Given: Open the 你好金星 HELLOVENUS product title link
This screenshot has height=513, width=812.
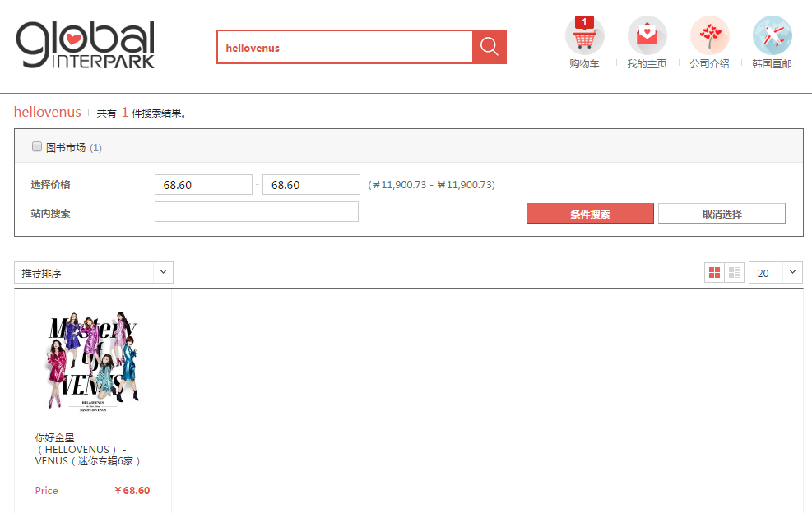Looking at the screenshot, I should point(88,450).
